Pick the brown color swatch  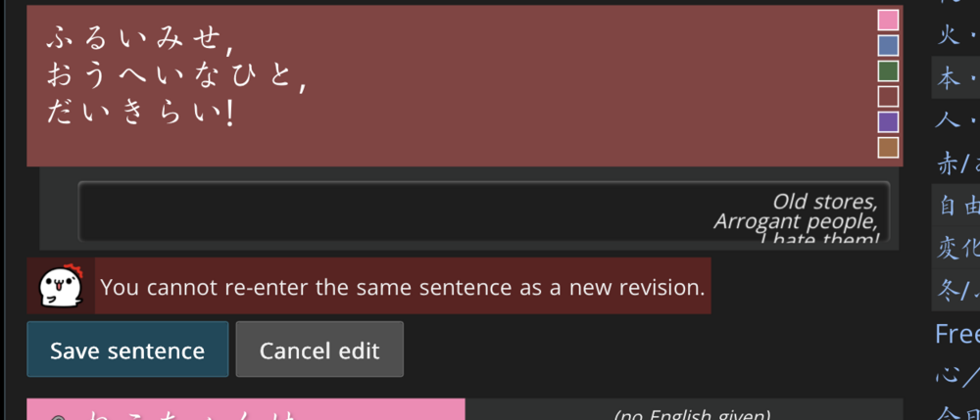[888, 147]
